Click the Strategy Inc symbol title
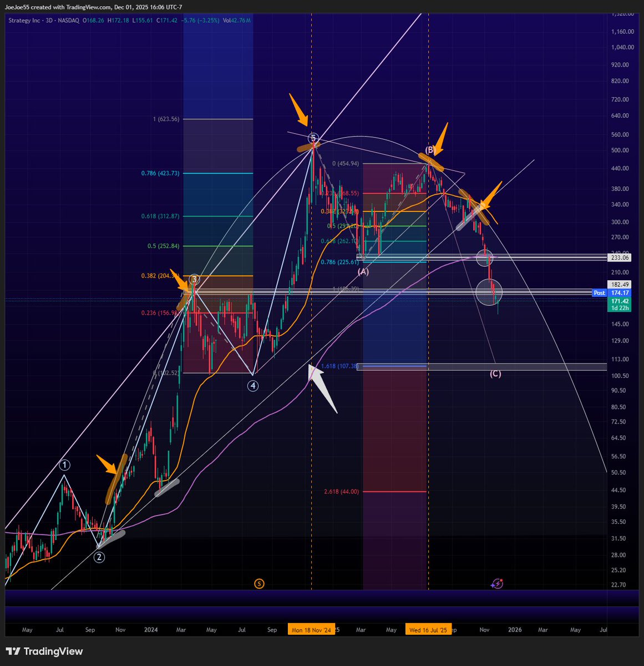Image resolution: width=644 pixels, height=666 pixels. coord(26,20)
